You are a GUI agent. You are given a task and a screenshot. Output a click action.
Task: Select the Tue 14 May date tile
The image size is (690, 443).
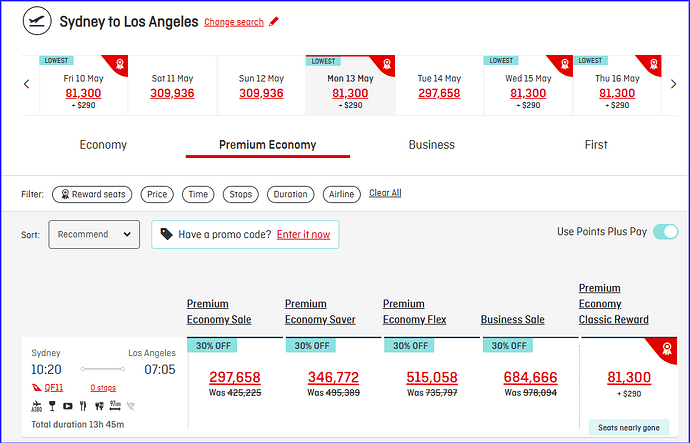point(439,85)
